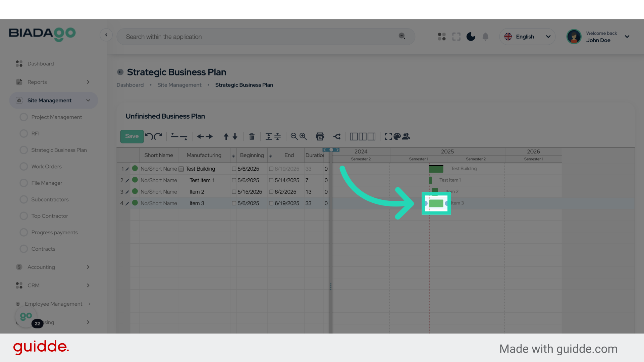Open the Contracts sidebar item
The height and width of the screenshot is (362, 644).
pos(43,249)
